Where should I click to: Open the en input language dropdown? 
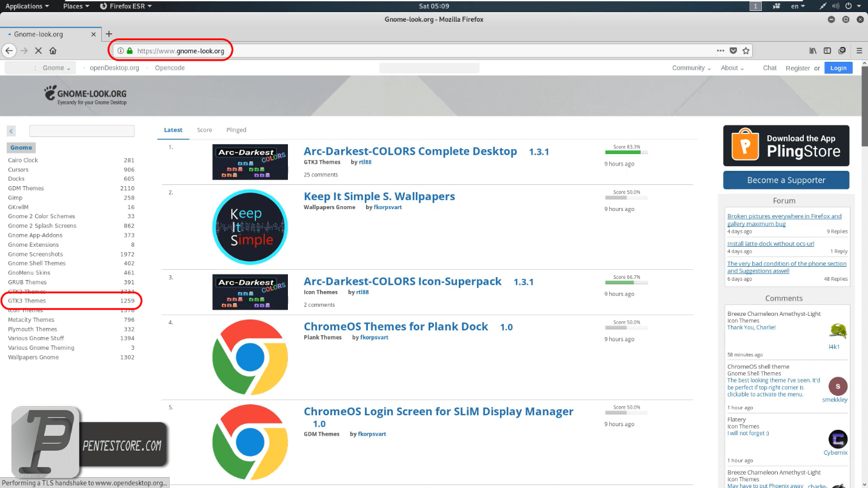tap(798, 6)
